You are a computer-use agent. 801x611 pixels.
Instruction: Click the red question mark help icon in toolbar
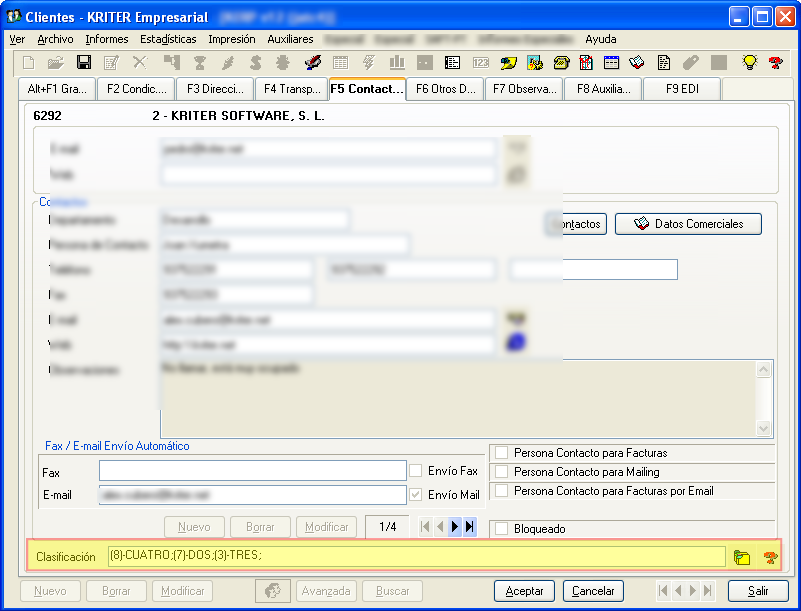[775, 63]
